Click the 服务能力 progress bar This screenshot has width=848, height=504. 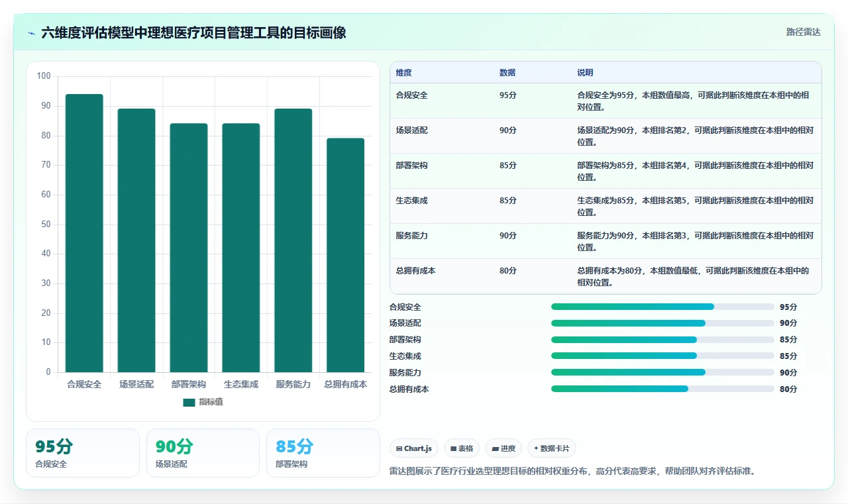(662, 372)
